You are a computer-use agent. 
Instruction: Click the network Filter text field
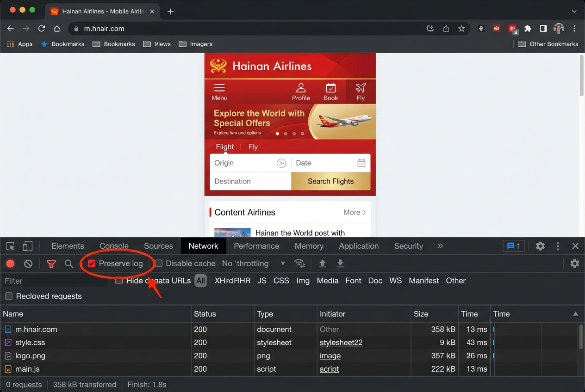point(55,281)
